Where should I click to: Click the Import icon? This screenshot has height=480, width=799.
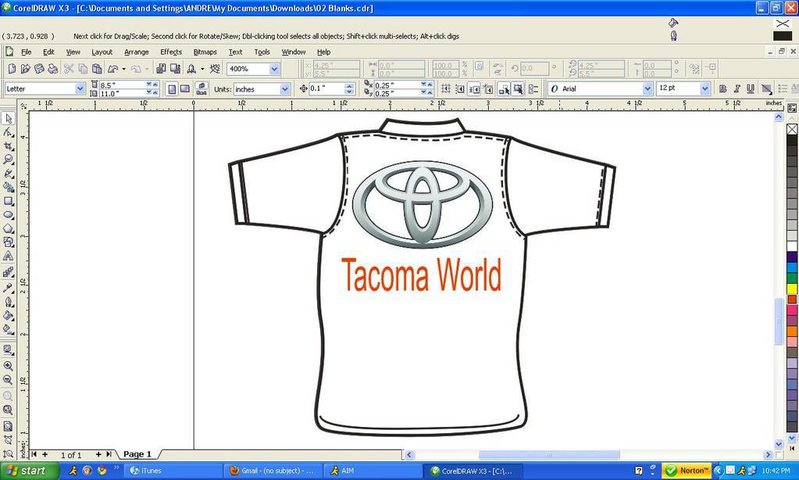pos(161,69)
